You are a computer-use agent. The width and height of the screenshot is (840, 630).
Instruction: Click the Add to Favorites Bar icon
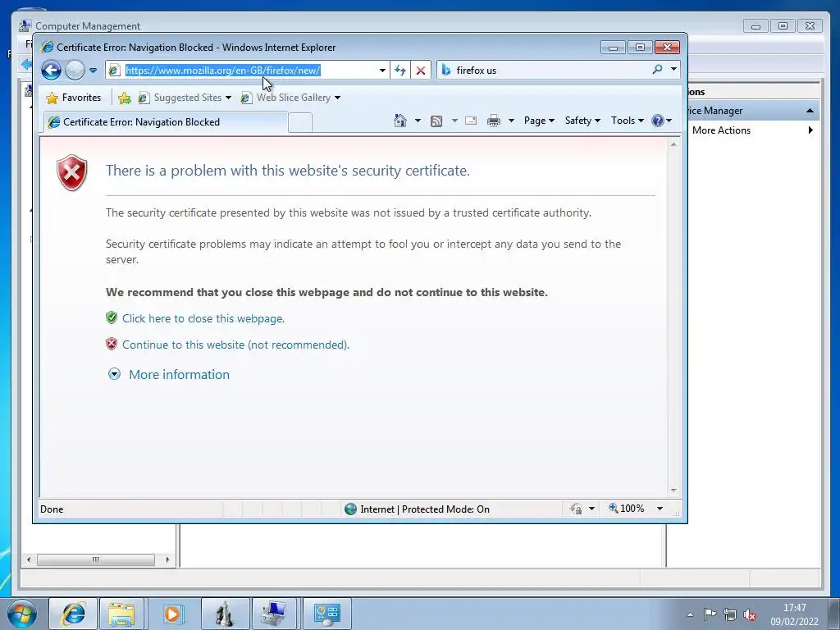click(x=125, y=98)
